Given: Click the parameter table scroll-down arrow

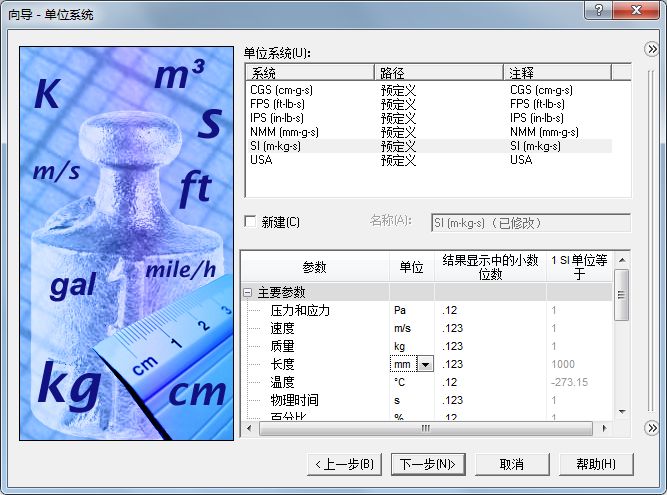Looking at the screenshot, I should click(x=622, y=411).
